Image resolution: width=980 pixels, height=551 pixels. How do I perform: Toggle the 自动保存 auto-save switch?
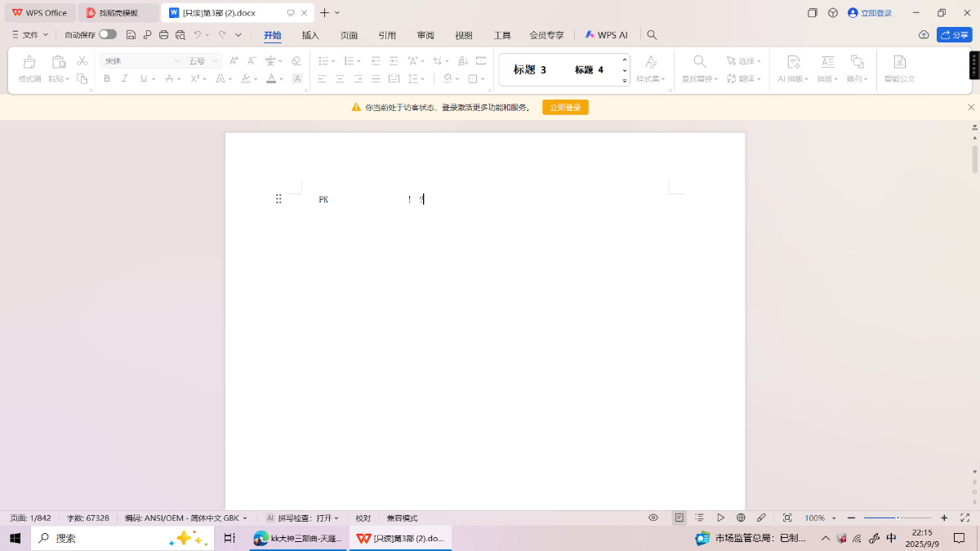tap(108, 35)
